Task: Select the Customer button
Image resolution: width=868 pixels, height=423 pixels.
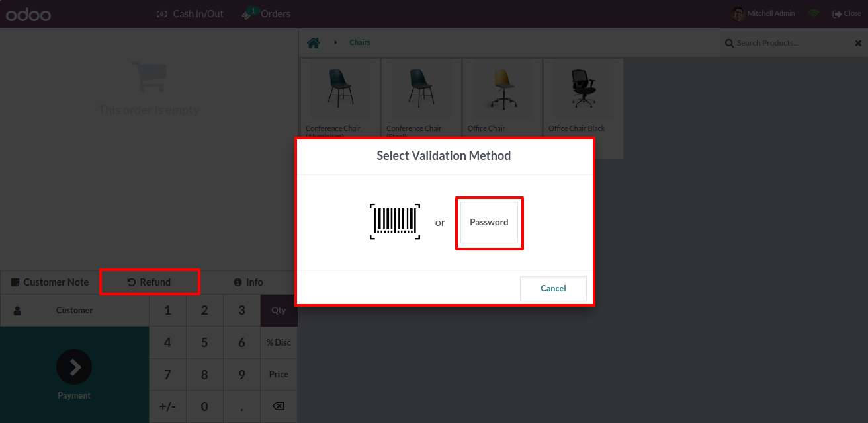Action: 74,311
